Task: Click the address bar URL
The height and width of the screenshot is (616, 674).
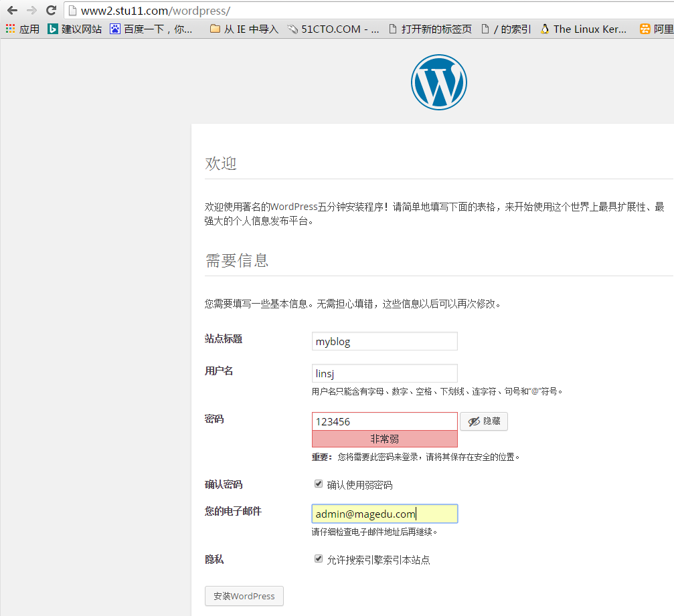Action: pos(155,11)
